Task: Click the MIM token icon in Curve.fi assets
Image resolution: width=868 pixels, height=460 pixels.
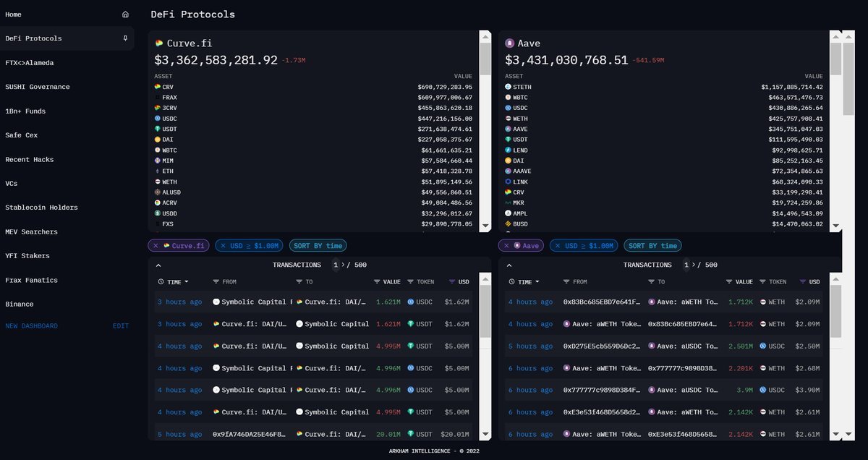Action: pos(157,161)
